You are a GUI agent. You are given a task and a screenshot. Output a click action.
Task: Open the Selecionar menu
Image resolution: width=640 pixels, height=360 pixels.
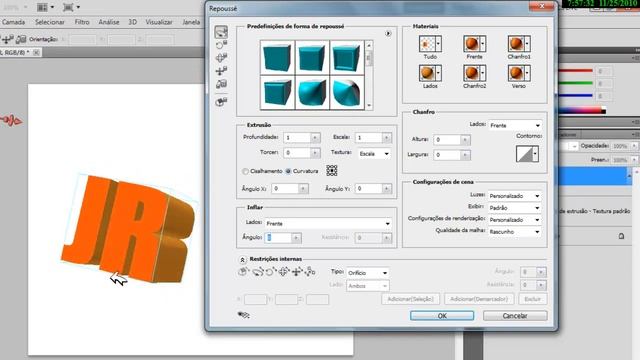[49, 22]
